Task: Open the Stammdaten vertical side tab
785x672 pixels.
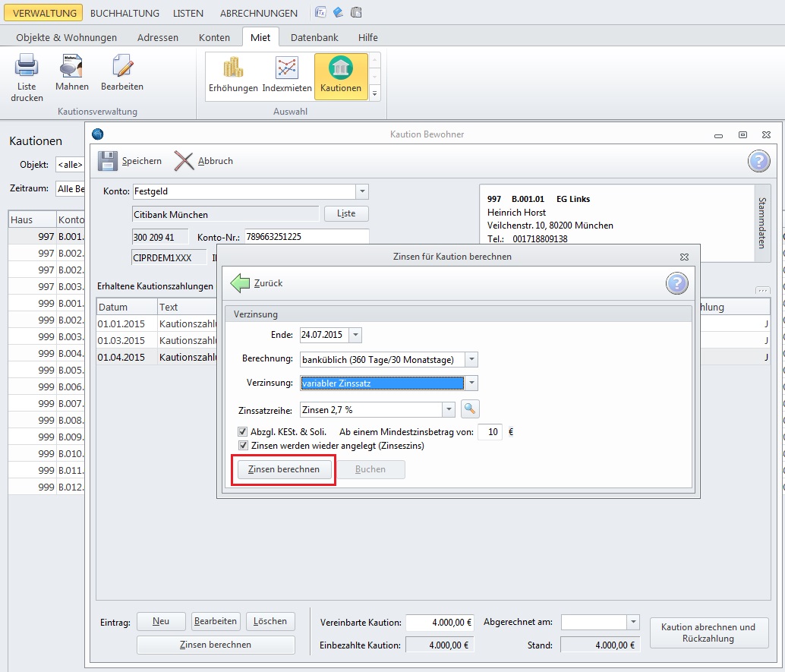Action: pyautogui.click(x=763, y=223)
